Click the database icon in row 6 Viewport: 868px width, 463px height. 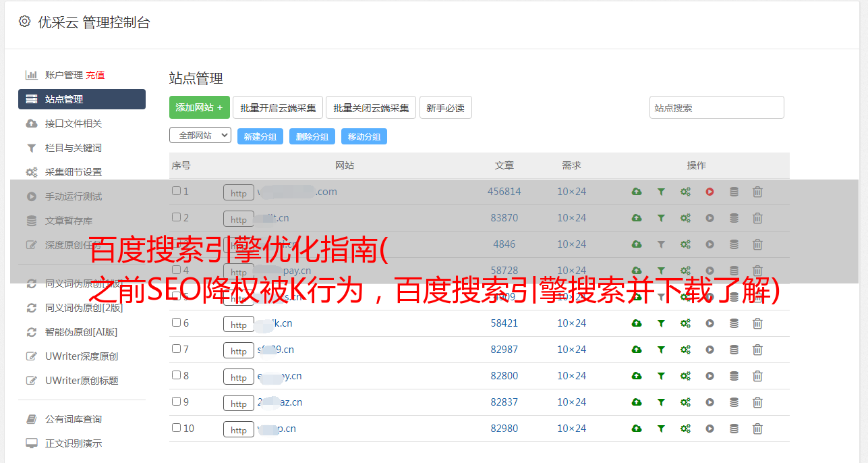pos(734,323)
